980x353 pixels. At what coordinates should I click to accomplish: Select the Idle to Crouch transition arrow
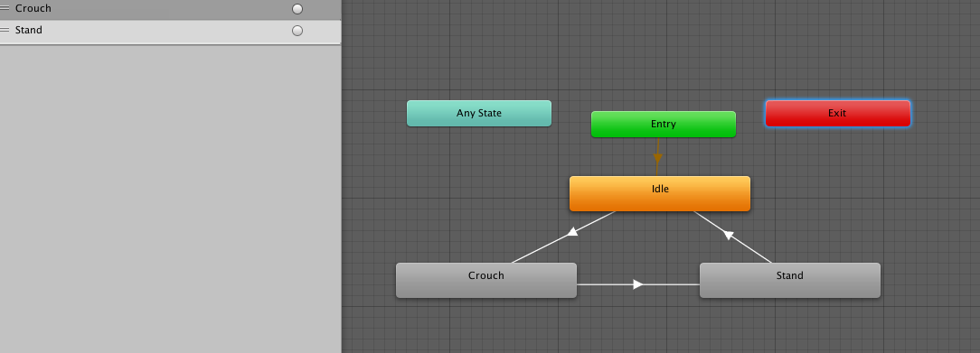pos(571,232)
